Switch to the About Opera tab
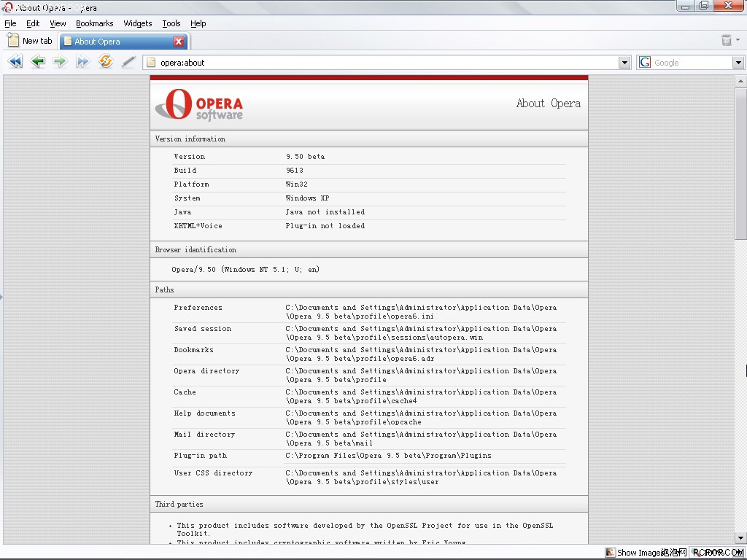This screenshot has height=560, width=747. [124, 42]
